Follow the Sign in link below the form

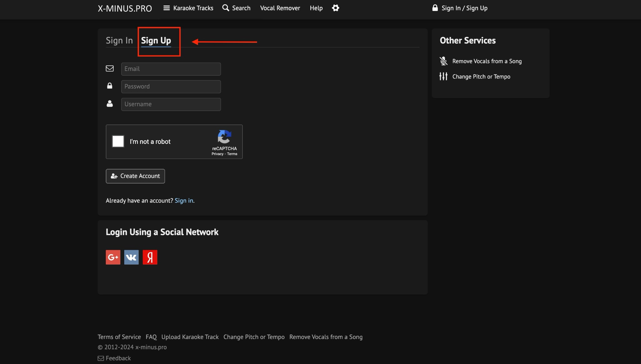(184, 200)
